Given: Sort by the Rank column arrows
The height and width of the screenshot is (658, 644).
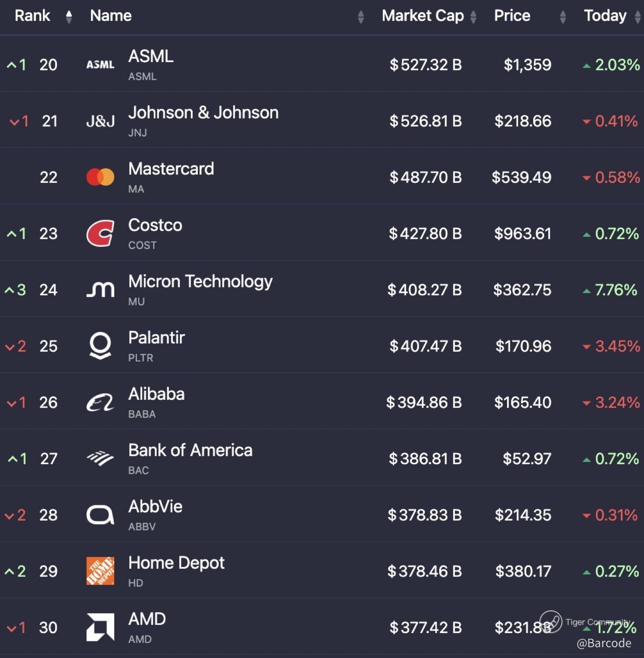Looking at the screenshot, I should (69, 17).
